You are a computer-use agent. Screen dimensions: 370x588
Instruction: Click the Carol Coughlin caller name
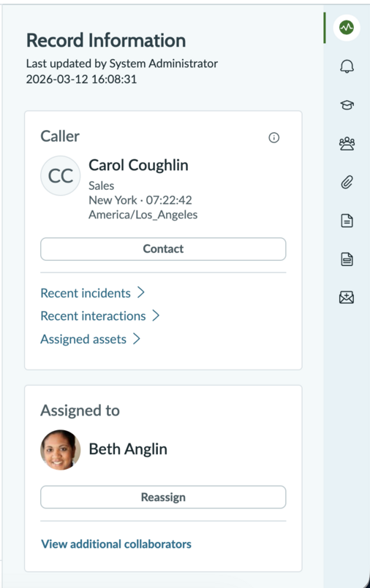[x=138, y=165]
